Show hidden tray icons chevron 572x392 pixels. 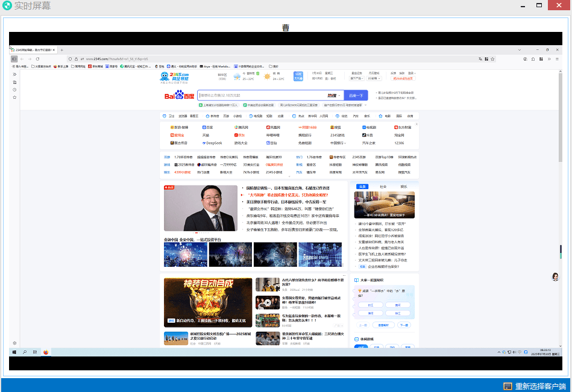pos(498,352)
